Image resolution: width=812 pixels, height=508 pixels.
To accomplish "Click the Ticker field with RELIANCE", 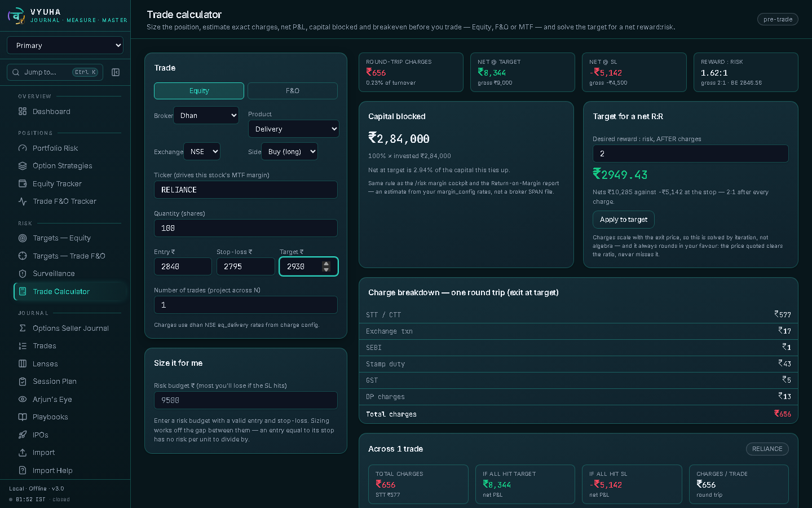I will click(246, 190).
